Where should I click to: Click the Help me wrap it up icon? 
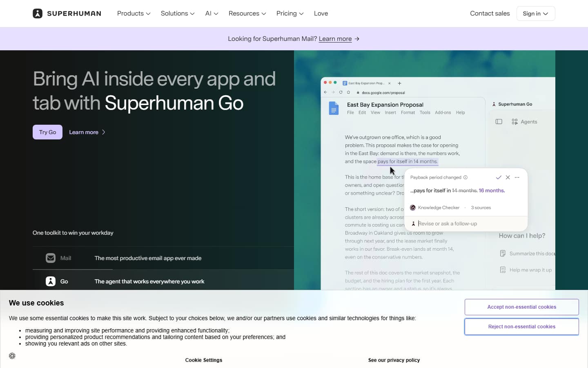point(503,270)
